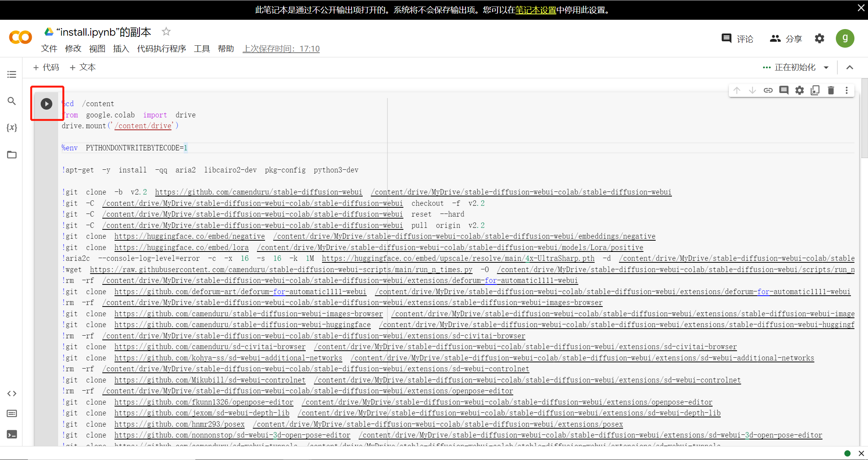Click github jexom sd-webui-depth-lib URL
Screen dimensions: 868x460
tap(202, 413)
